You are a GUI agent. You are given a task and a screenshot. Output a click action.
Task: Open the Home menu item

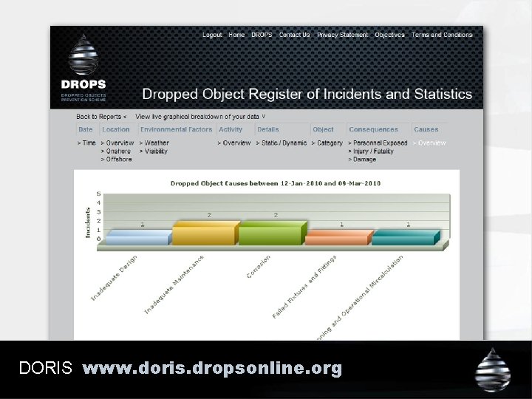(236, 35)
